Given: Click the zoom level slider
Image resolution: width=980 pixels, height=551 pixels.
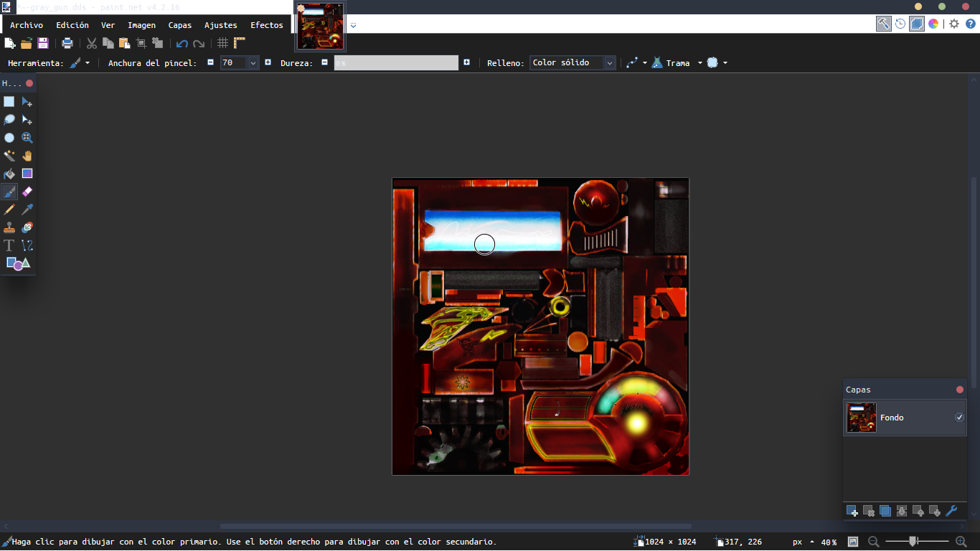Looking at the screenshot, I should pyautogui.click(x=916, y=542).
